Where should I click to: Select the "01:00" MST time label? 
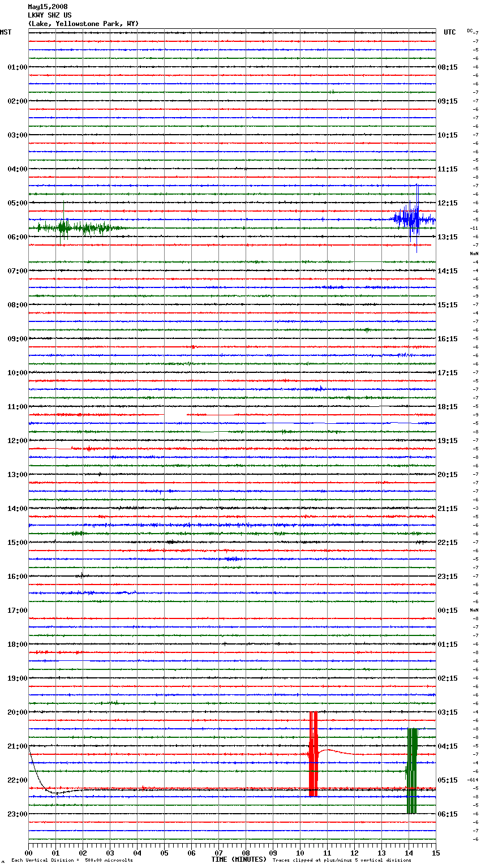tap(18, 67)
